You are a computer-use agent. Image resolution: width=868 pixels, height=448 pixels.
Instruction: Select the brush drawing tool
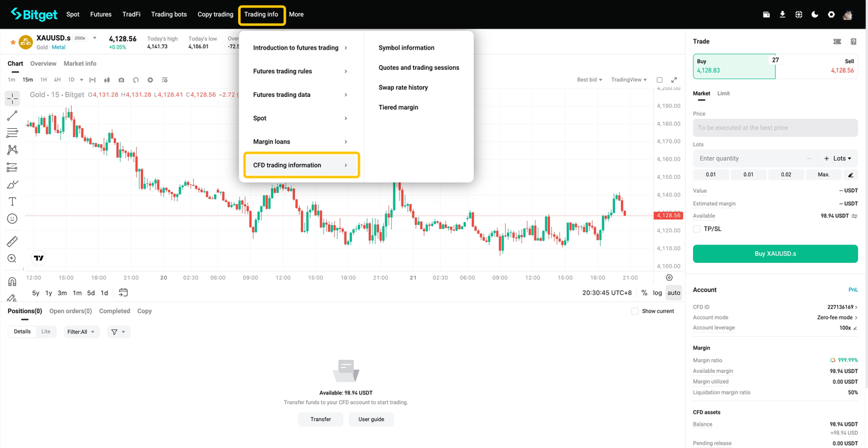click(x=12, y=184)
